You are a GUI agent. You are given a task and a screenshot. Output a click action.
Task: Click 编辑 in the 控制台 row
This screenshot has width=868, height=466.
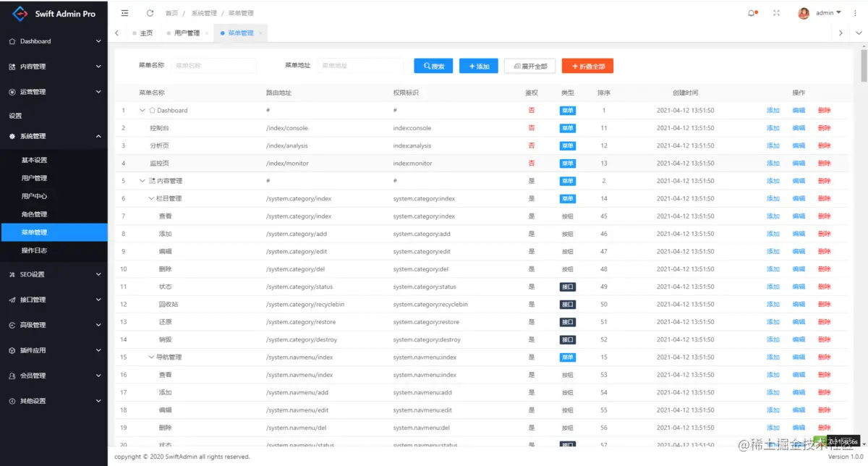pos(799,128)
